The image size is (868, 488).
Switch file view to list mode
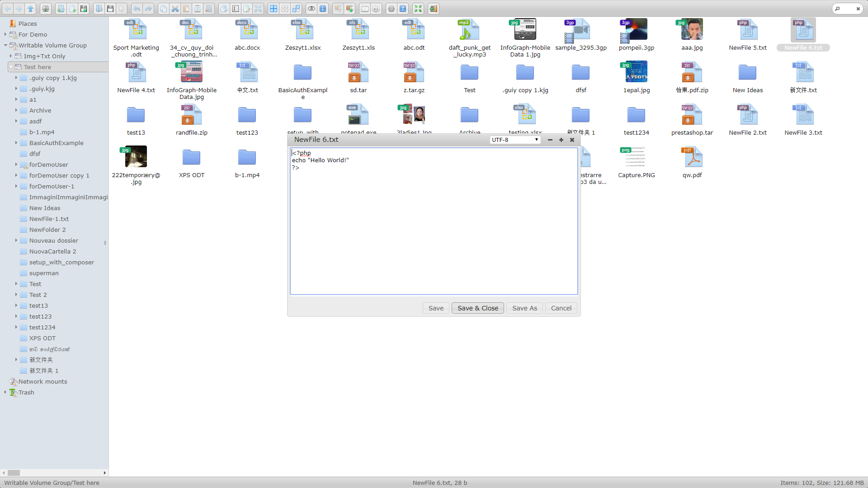[365, 9]
